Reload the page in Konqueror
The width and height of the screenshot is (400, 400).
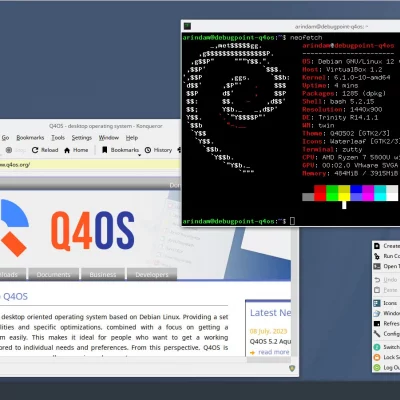click(x=45, y=150)
